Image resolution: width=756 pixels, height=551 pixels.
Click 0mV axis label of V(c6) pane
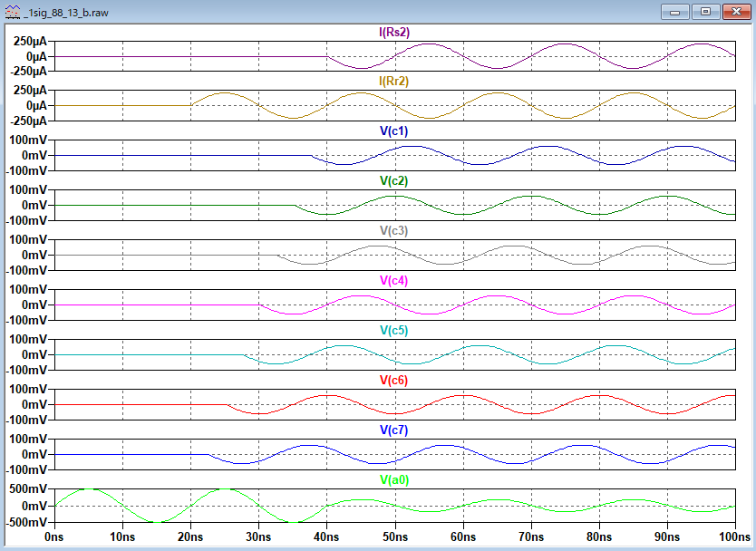point(34,404)
